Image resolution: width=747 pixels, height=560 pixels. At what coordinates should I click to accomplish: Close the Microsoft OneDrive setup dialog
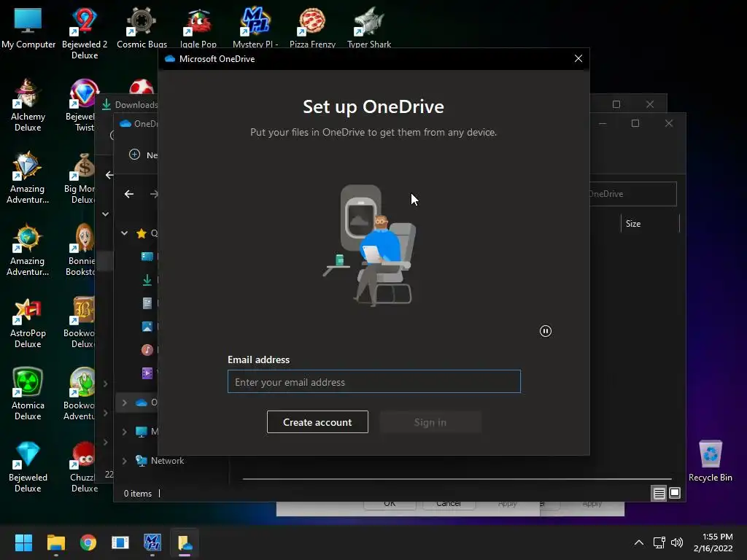pos(578,58)
